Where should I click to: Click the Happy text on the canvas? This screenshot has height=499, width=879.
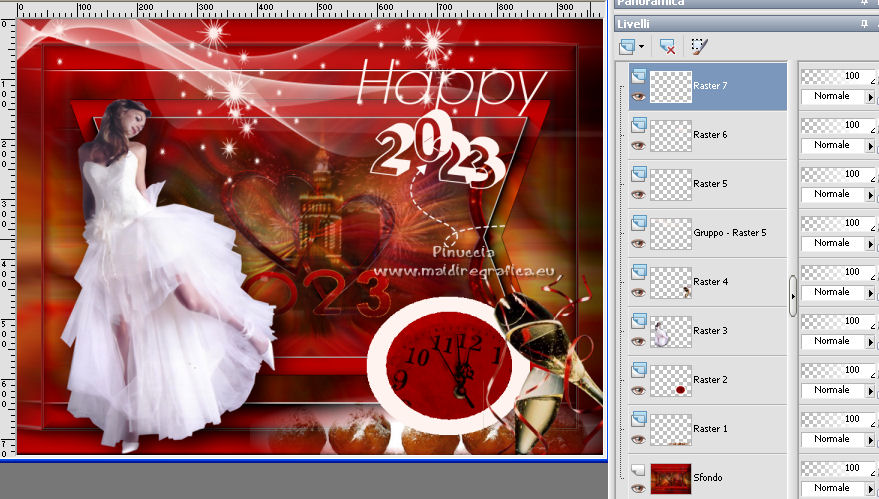[452, 87]
